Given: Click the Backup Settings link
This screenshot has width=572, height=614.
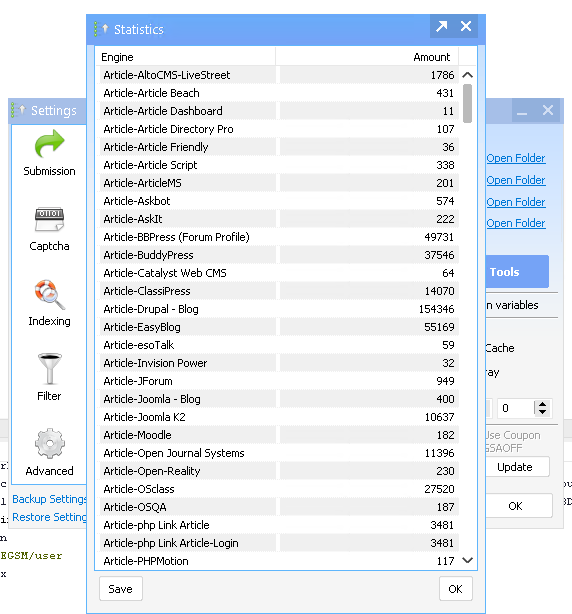Looking at the screenshot, I should pyautogui.click(x=49, y=499).
